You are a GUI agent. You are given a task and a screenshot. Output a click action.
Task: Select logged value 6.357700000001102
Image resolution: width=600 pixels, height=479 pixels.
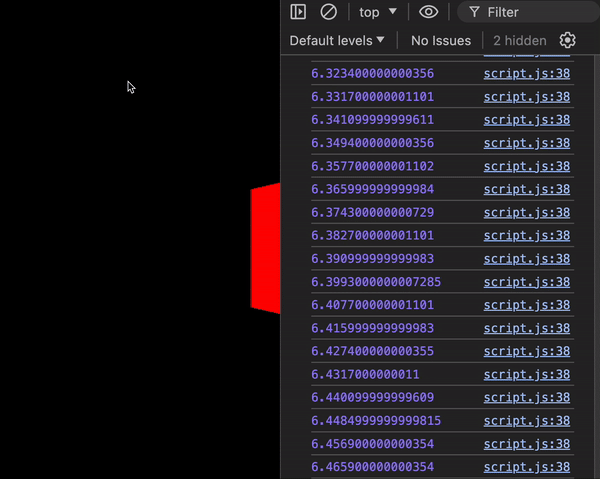coord(372,166)
